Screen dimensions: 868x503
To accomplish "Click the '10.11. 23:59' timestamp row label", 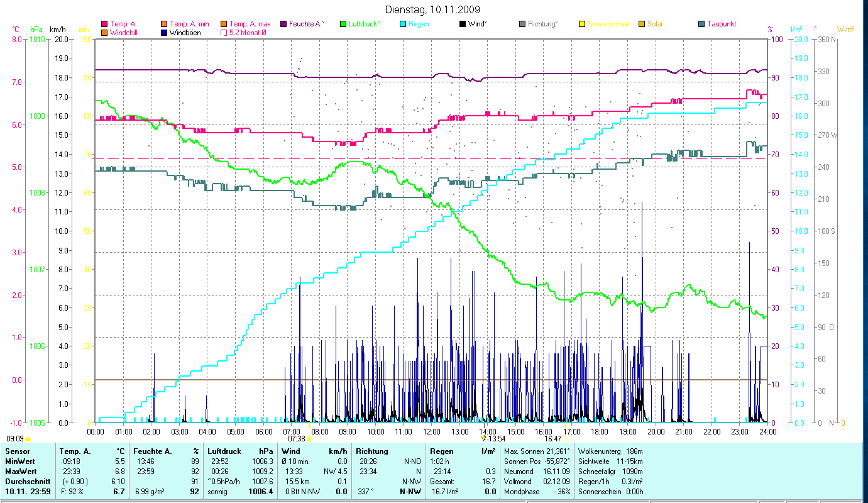I will (27, 492).
